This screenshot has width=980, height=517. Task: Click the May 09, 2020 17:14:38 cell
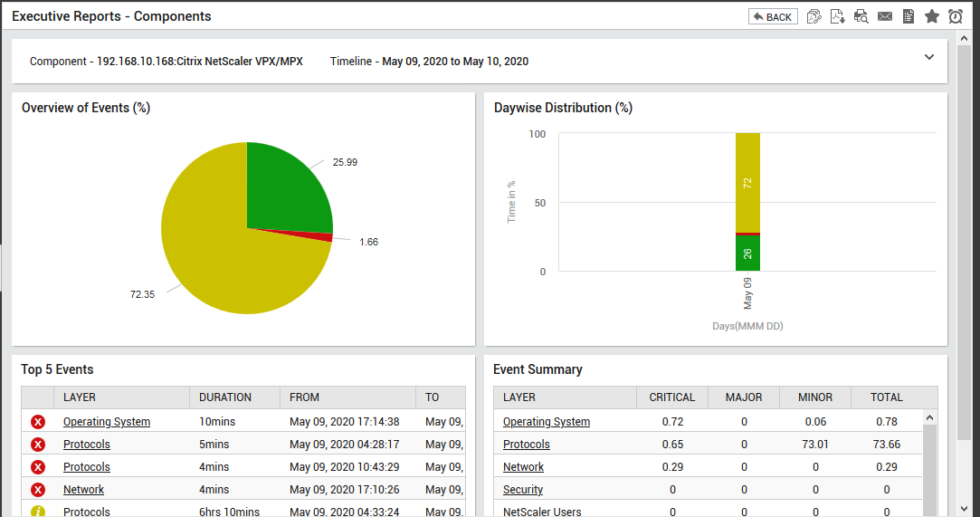pyautogui.click(x=345, y=422)
